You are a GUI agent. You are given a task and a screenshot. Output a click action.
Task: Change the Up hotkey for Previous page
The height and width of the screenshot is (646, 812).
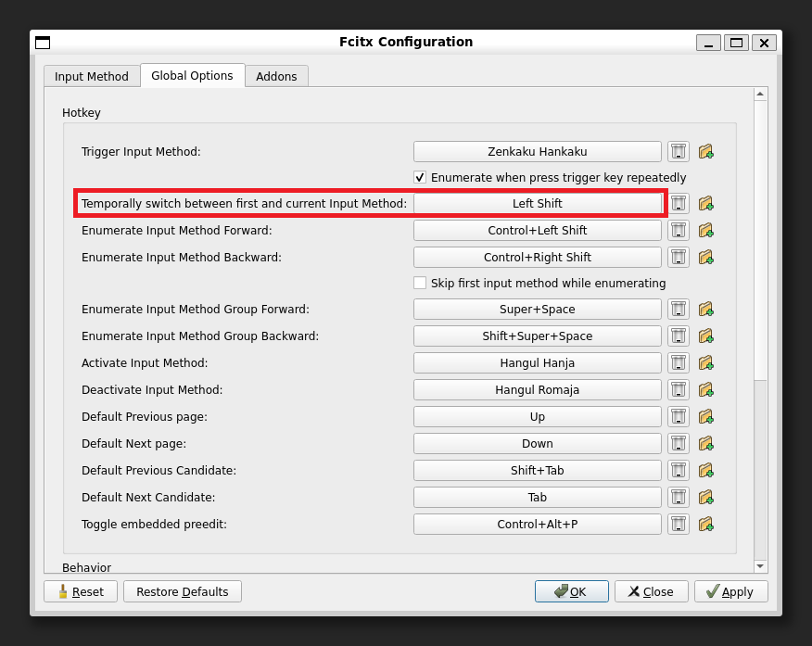[538, 417]
